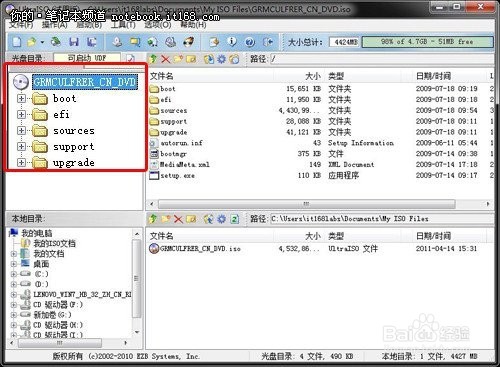Screen dimensions: 500x367
Task: Click the Add files icon in main toolbar
Action: [214, 42]
